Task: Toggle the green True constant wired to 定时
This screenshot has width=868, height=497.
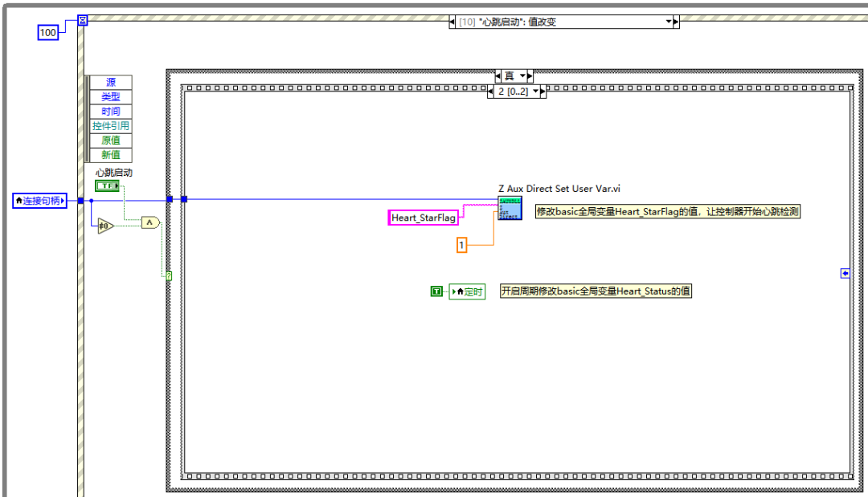Action: [x=435, y=291]
